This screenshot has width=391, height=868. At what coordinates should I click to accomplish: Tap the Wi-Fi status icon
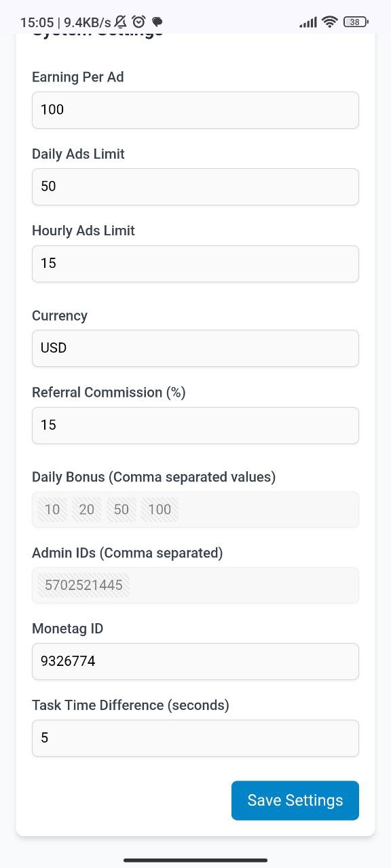tap(330, 22)
